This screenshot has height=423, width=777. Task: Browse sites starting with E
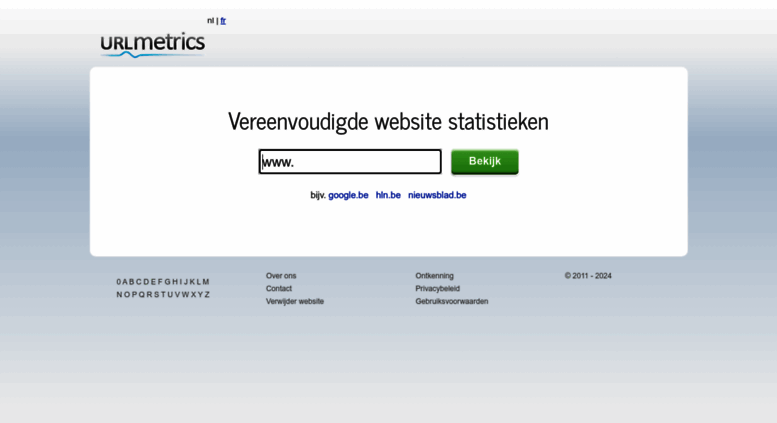153,282
